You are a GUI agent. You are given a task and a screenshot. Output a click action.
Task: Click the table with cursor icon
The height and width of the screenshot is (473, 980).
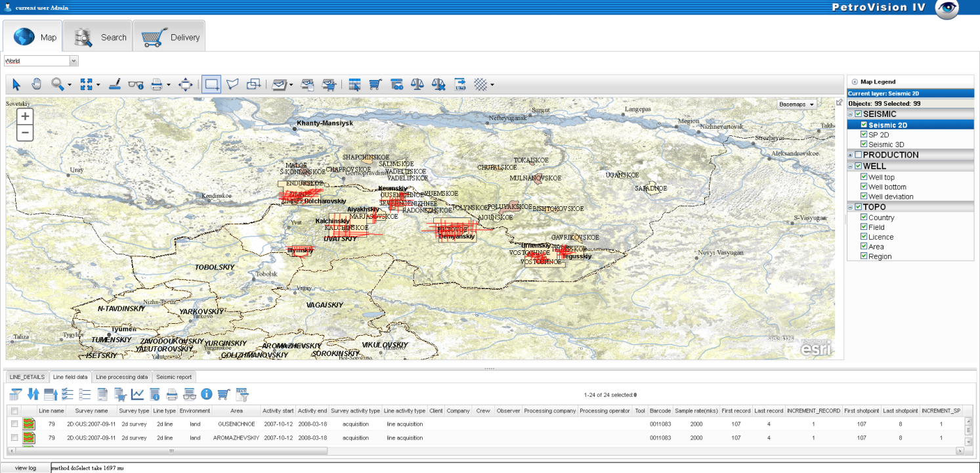[355, 85]
